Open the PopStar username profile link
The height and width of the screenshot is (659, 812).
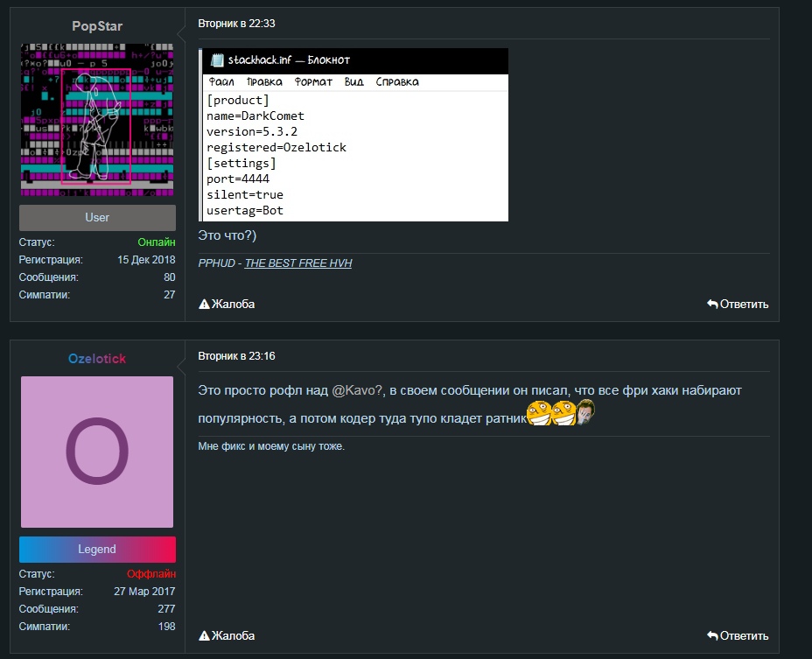coord(97,26)
